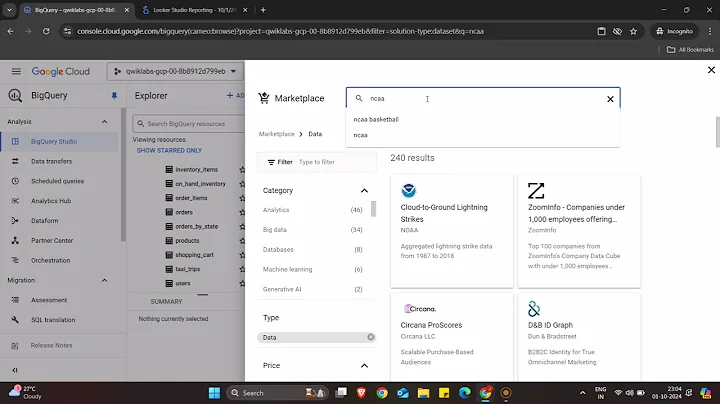Open Windows Start menu
720x404 pixels.
pos(214,393)
